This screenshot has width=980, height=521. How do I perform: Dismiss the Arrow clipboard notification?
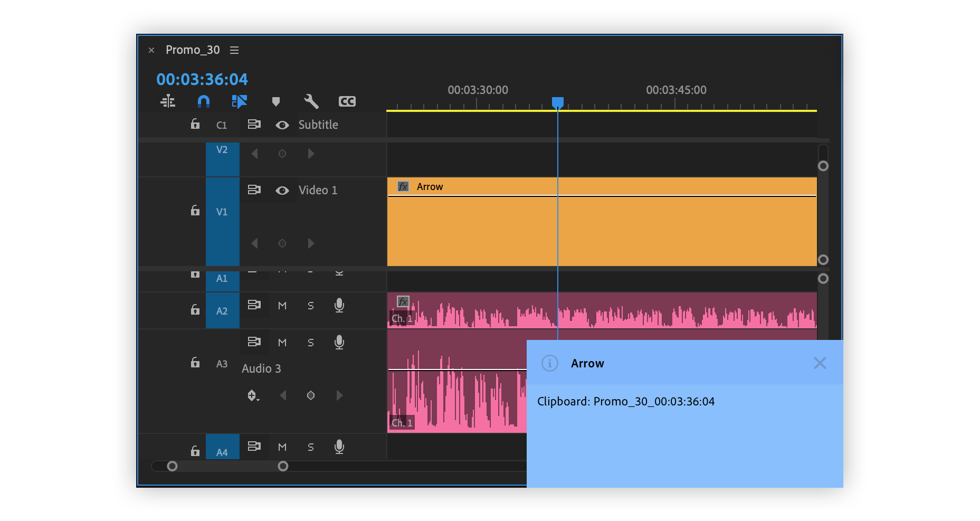pyautogui.click(x=820, y=363)
